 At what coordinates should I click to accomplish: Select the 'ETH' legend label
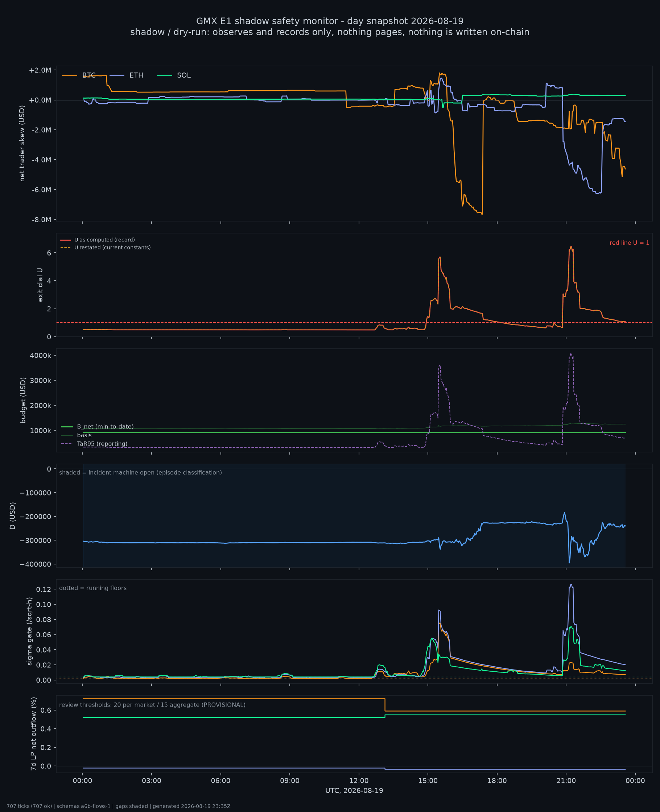tap(136, 75)
